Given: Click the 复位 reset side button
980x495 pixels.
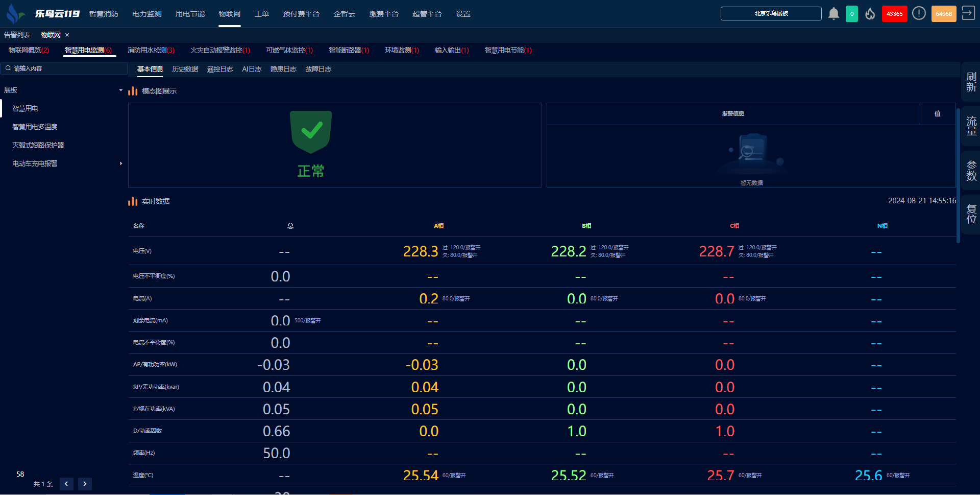Looking at the screenshot, I should coord(971,214).
